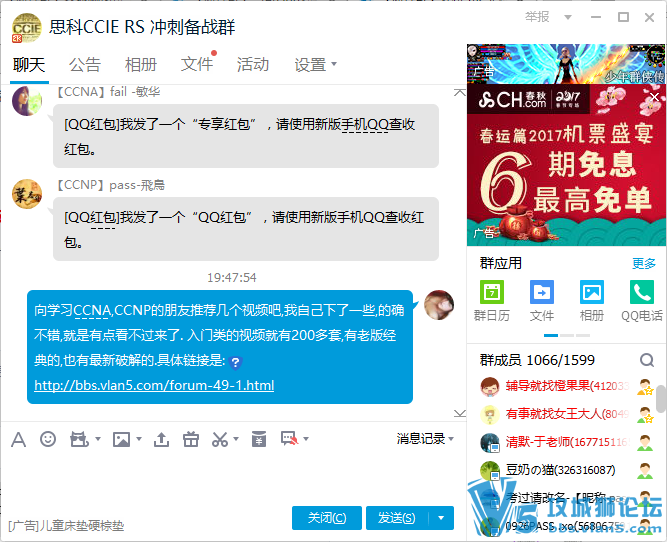Click the gift icon in chat toolbar
The width and height of the screenshot is (667, 542).
[x=191, y=439]
